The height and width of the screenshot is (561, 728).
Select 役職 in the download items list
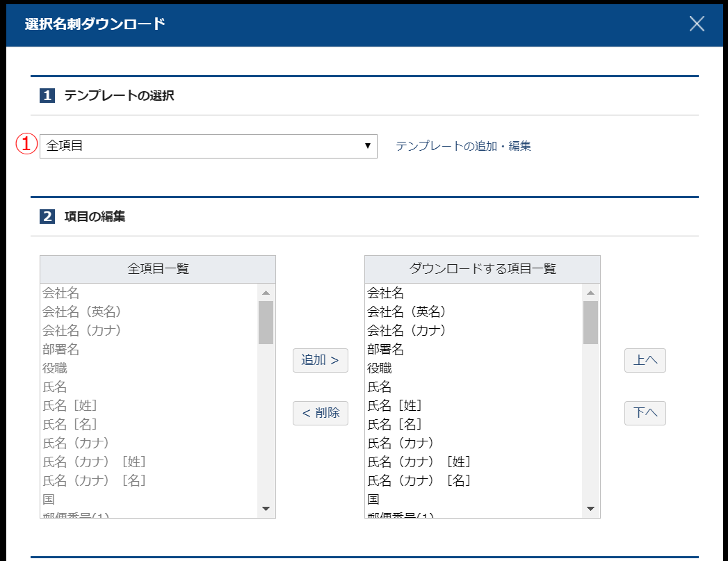coord(380,368)
